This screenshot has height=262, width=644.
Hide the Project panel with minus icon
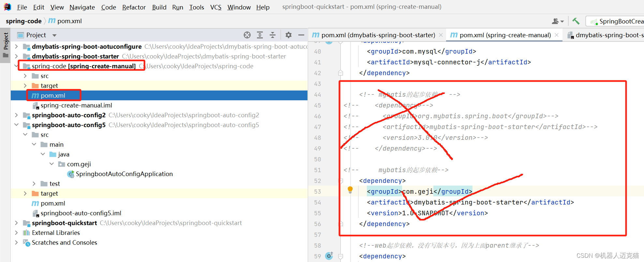[301, 35]
